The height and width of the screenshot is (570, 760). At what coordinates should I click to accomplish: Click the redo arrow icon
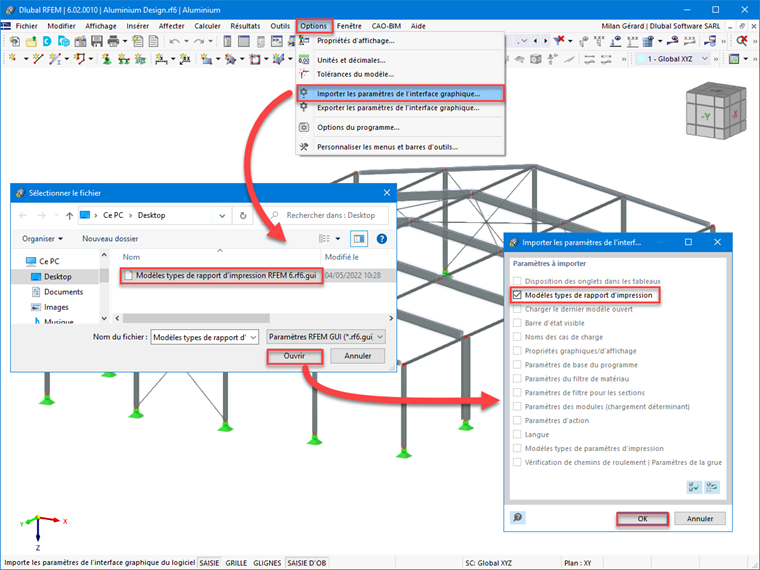(x=199, y=42)
